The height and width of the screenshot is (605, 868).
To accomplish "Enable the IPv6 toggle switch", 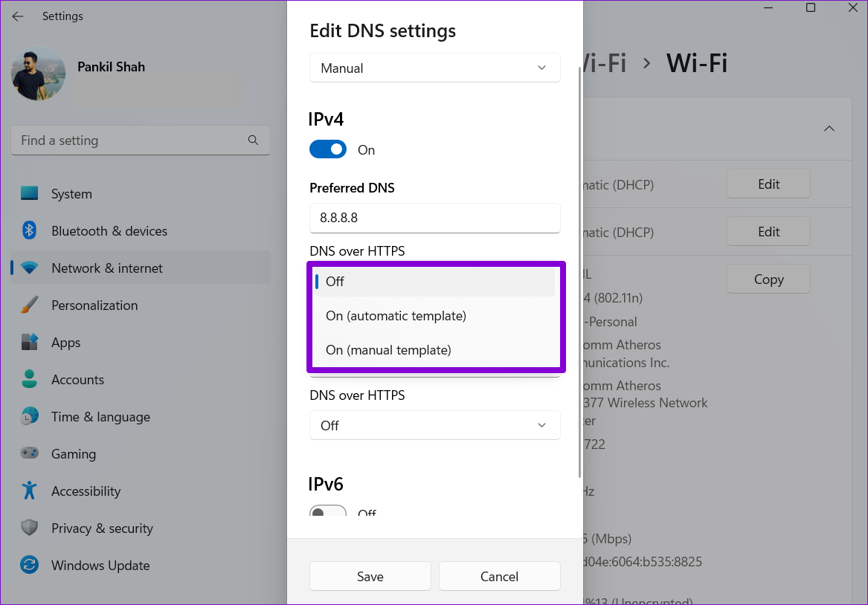I will coord(328,513).
